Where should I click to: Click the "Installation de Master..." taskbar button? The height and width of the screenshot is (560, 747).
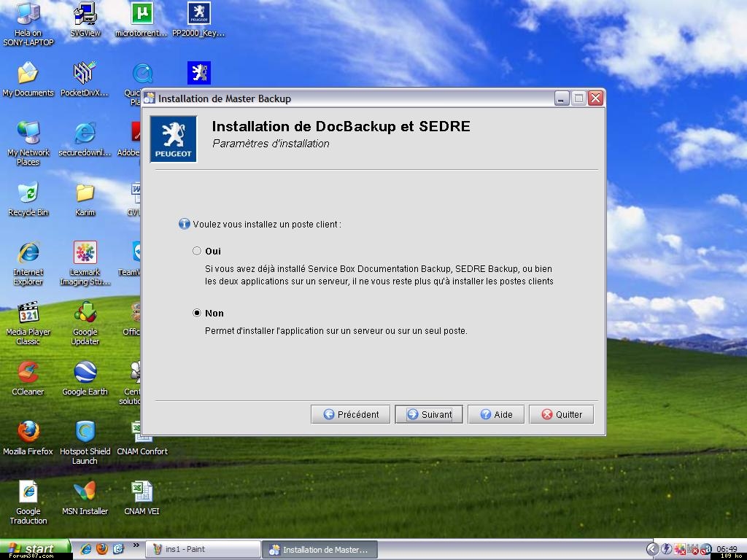(x=320, y=550)
